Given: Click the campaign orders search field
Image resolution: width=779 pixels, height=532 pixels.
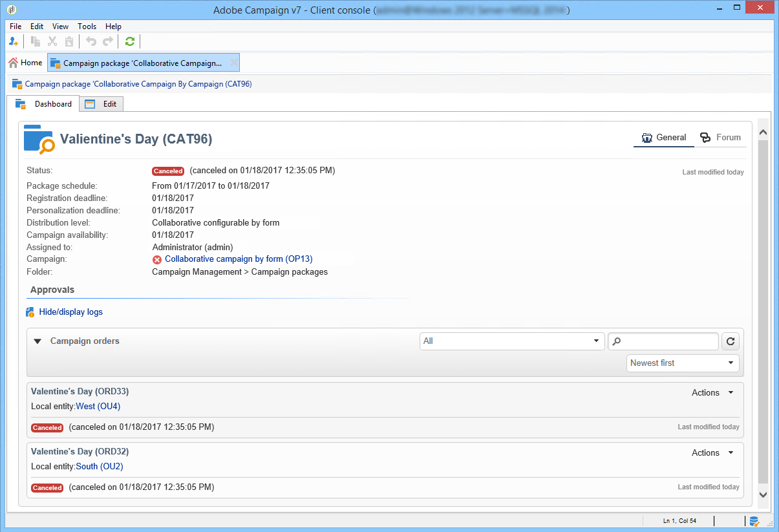Looking at the screenshot, I should pyautogui.click(x=663, y=341).
